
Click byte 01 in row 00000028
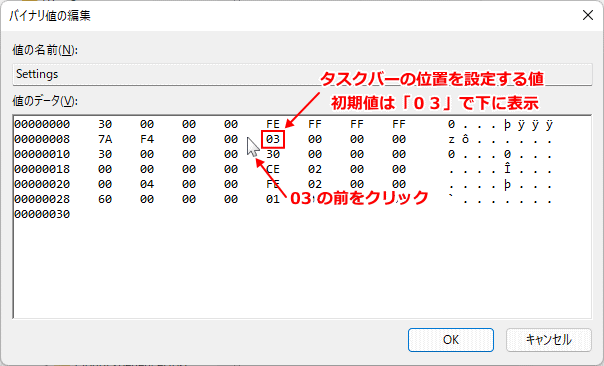click(273, 199)
